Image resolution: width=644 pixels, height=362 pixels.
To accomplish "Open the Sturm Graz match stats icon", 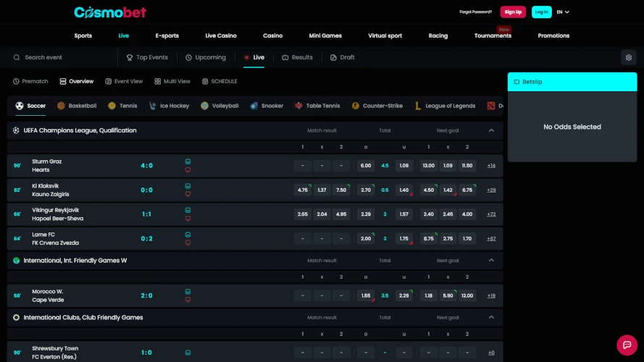I will coord(188,161).
